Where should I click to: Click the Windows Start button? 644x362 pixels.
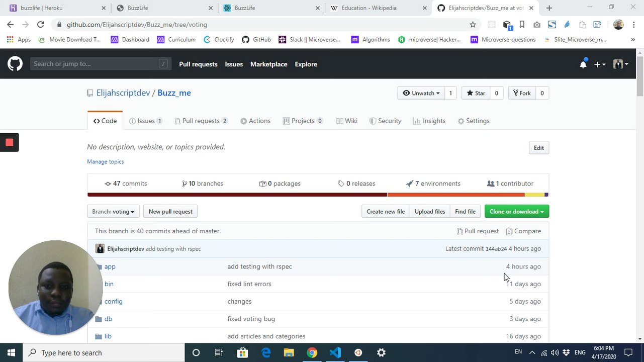click(x=11, y=352)
